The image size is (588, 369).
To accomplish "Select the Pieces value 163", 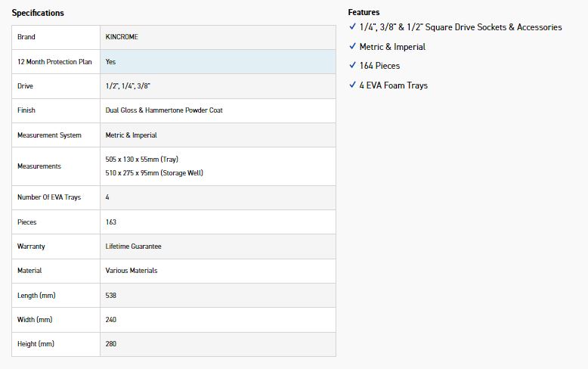I will [x=111, y=222].
